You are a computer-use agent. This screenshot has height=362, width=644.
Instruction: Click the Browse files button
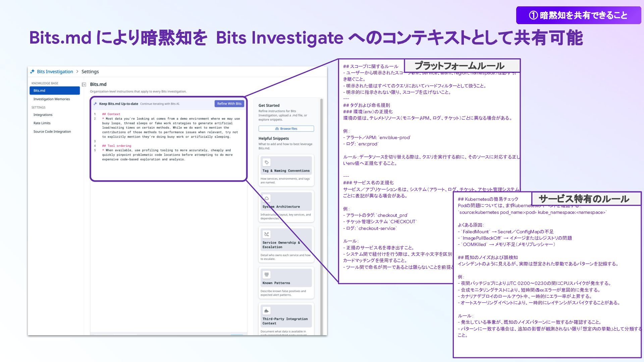point(286,128)
